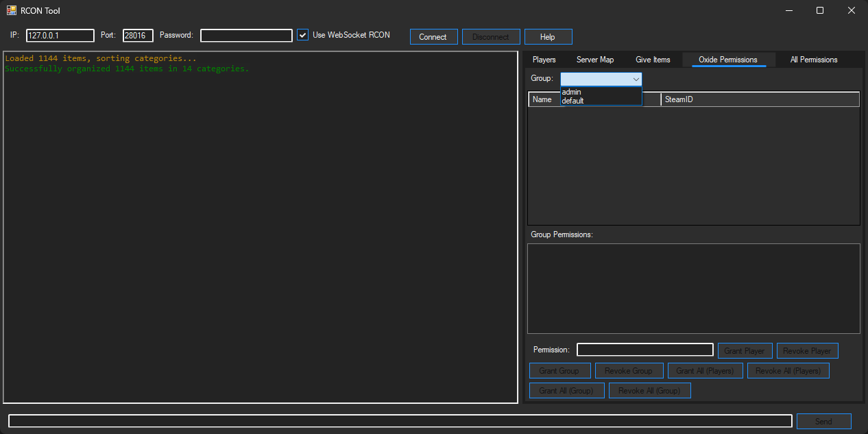Click the Send button
The height and width of the screenshot is (434, 868).
click(823, 421)
